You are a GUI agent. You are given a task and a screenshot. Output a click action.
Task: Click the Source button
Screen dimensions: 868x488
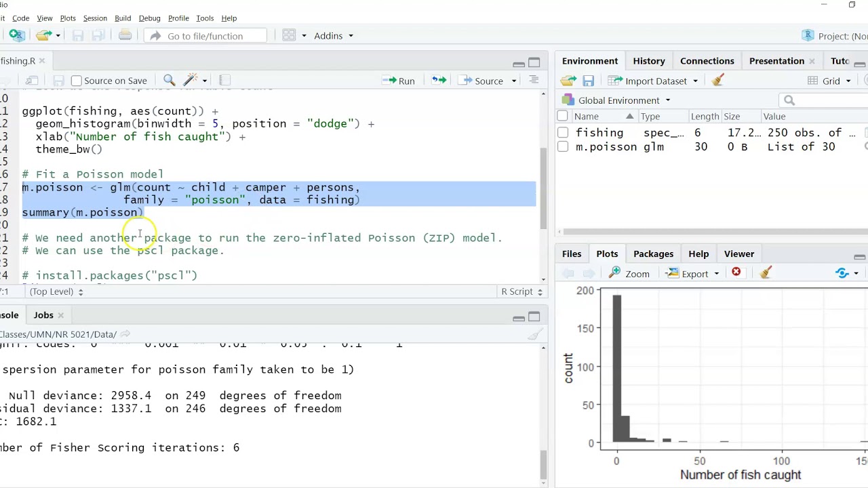481,81
